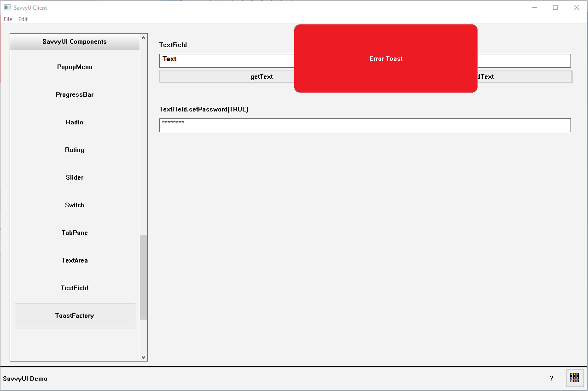Click inside the password text field
The width and height of the screenshot is (588, 391).
(x=365, y=125)
